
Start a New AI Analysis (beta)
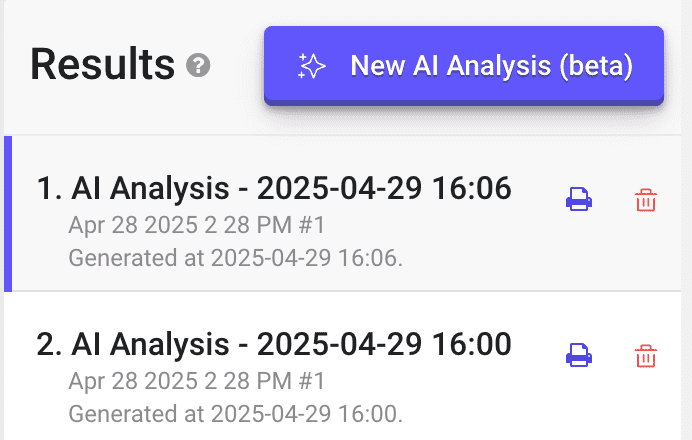point(464,65)
